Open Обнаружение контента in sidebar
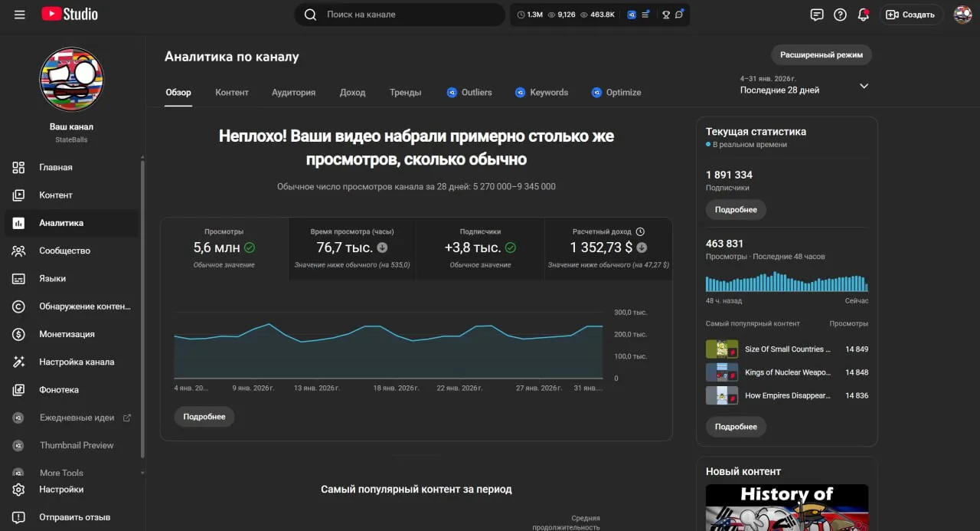 click(72, 306)
